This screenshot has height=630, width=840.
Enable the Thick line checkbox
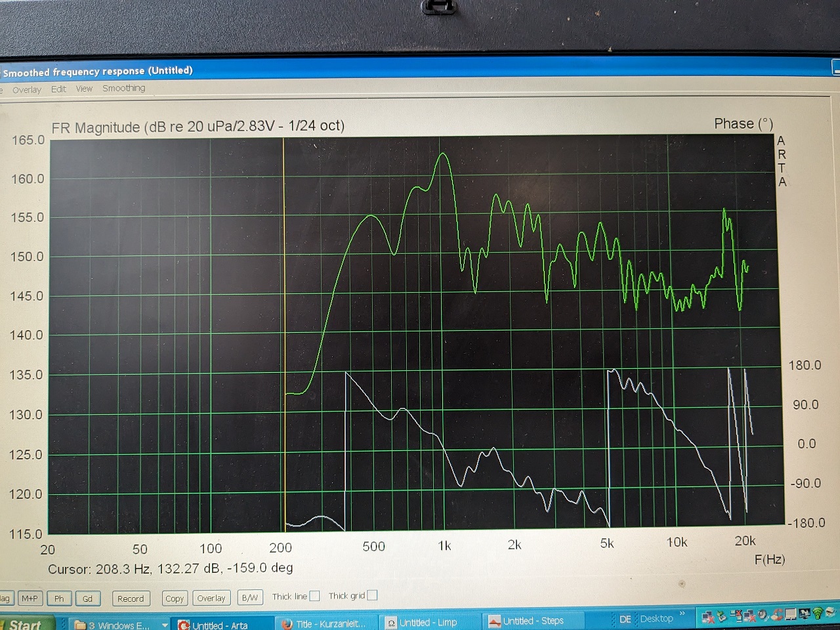click(x=314, y=596)
